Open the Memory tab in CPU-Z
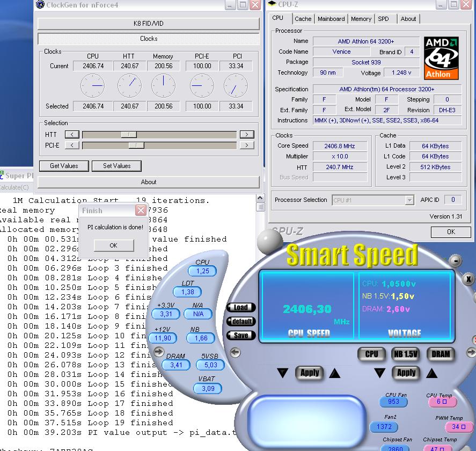The width and height of the screenshot is (476, 451). 361,19
